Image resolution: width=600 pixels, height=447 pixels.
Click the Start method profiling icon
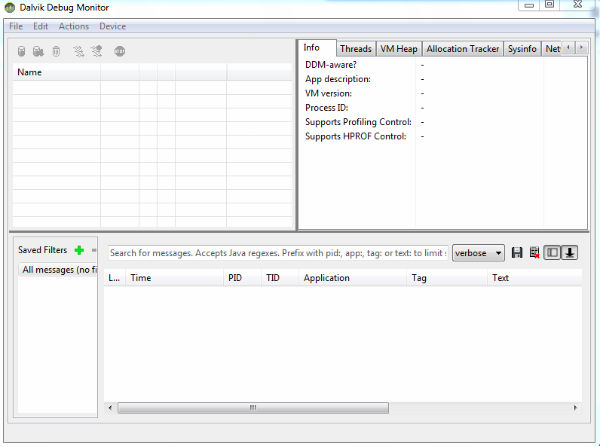tap(97, 51)
